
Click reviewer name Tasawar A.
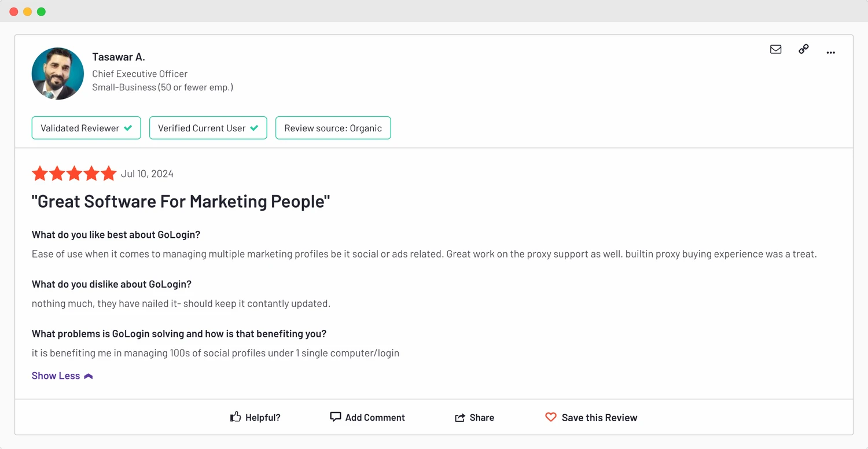tap(119, 57)
